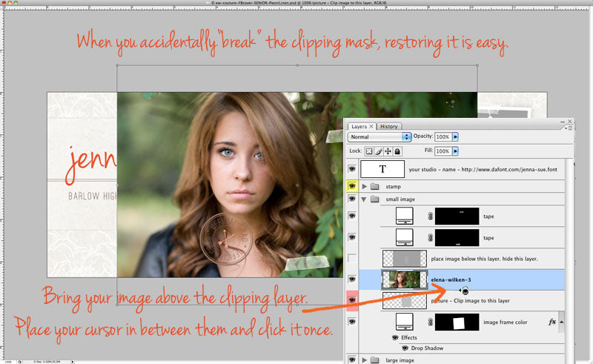Select the image frame color layer name
Screen dimensions: 593x364
[x=504, y=322]
